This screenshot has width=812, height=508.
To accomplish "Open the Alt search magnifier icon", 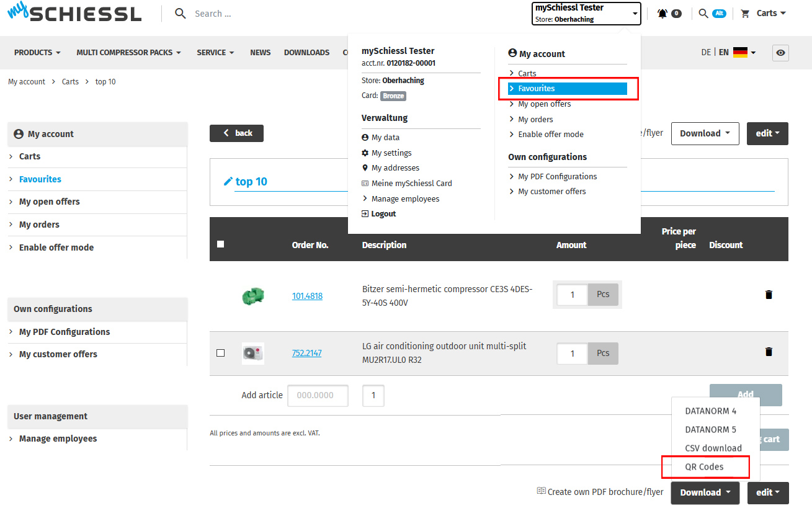I will click(x=704, y=13).
